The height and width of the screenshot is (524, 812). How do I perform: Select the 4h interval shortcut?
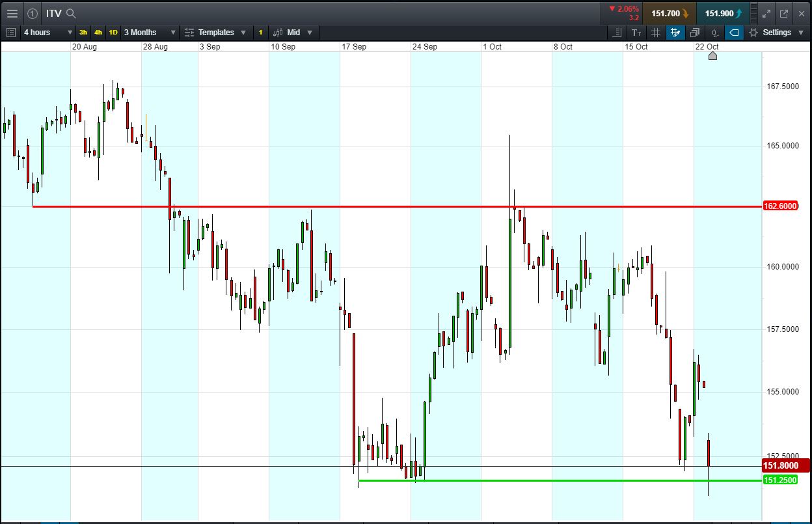point(98,32)
